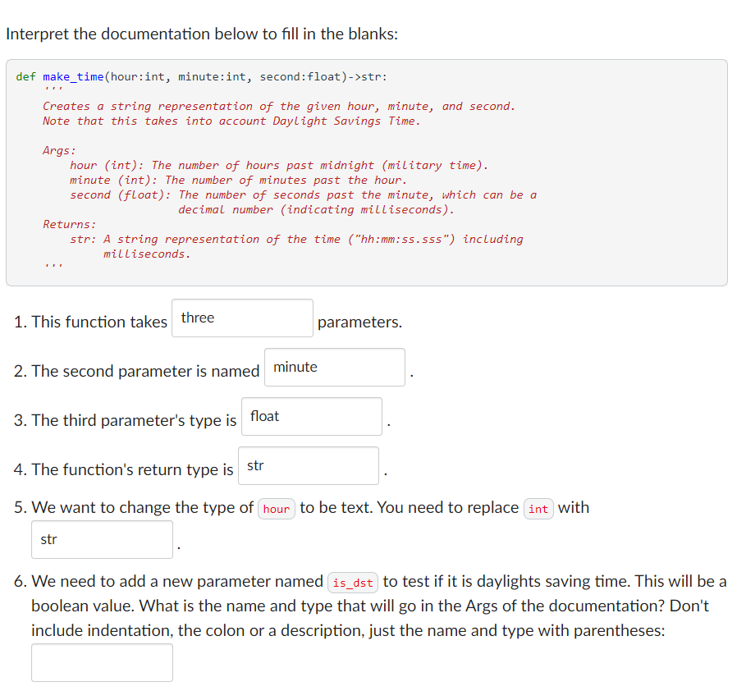The image size is (746, 700).
Task: Select the highlighted "int" code token
Action: (538, 509)
